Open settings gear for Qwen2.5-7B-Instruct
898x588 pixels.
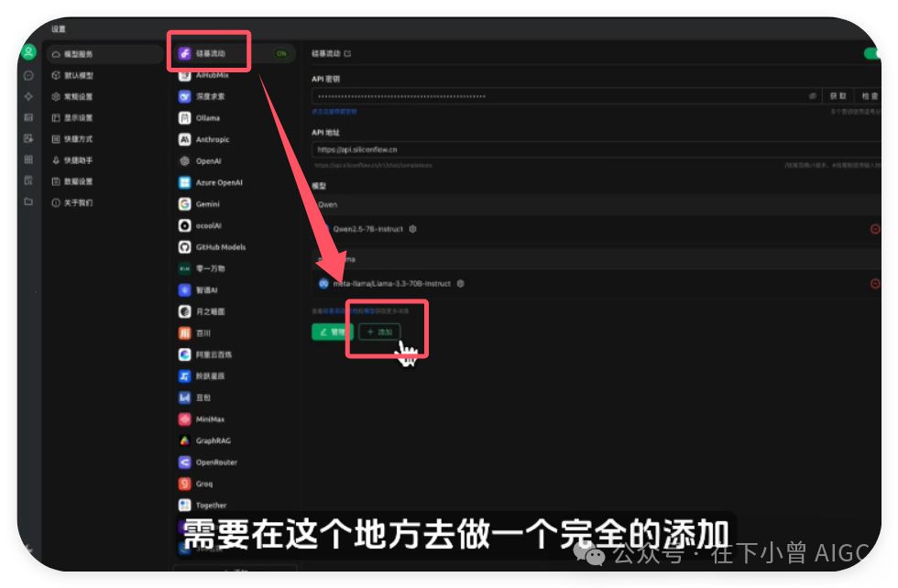[x=412, y=229]
